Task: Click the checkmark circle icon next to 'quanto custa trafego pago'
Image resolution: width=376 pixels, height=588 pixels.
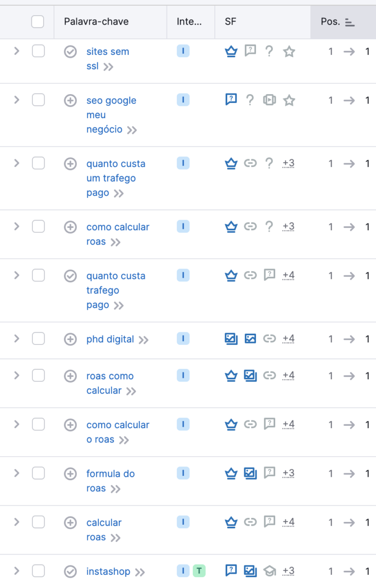Action: click(70, 276)
